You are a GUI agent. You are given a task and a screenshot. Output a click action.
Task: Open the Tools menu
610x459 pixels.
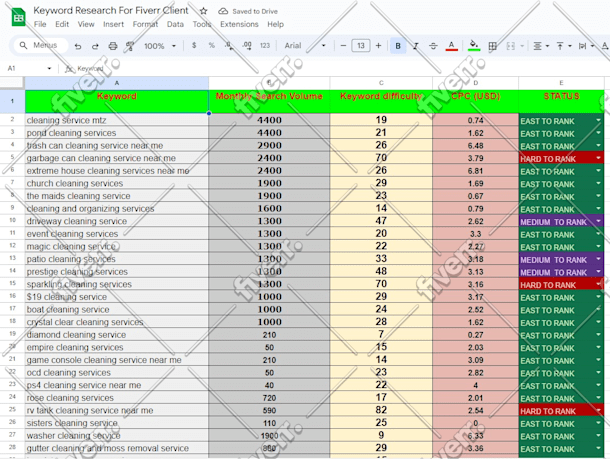tap(202, 24)
